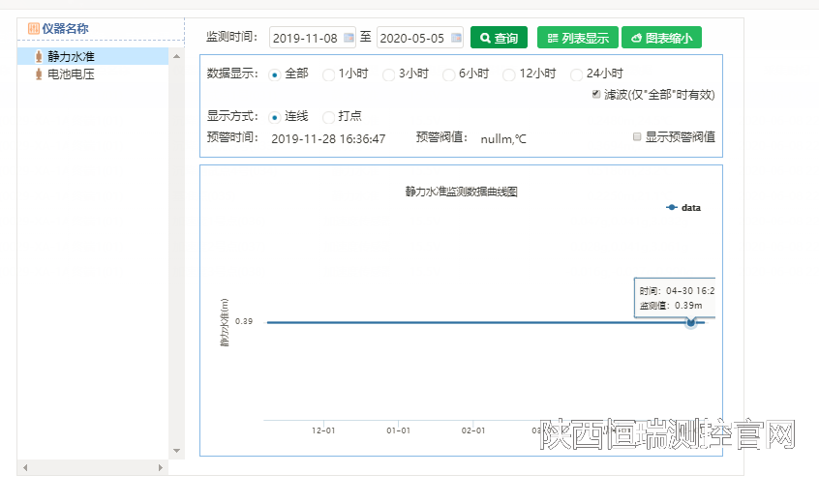Select 静力水准 in instrument tree
This screenshot has height=504, width=819.
[x=72, y=57]
